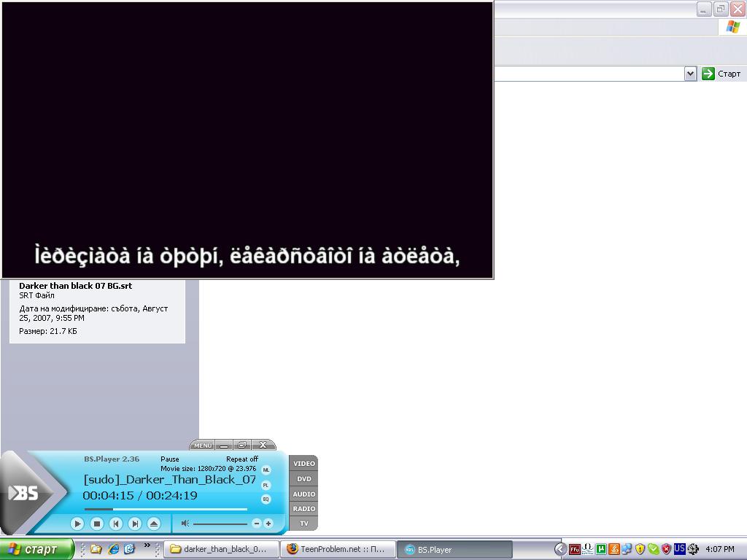Click the eject/open file button in BS.Player
The height and width of the screenshot is (560, 747).
pos(153,524)
